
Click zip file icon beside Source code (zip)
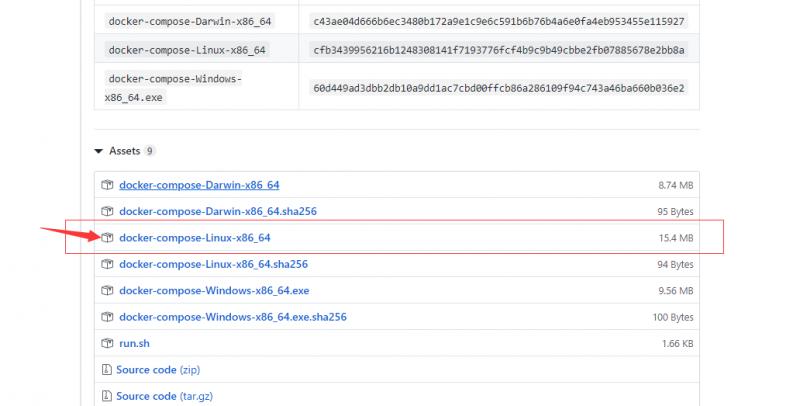tap(107, 370)
